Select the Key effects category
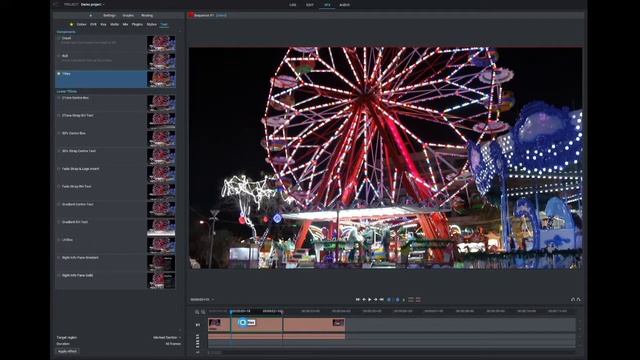This screenshot has height=360, width=640. tap(103, 24)
